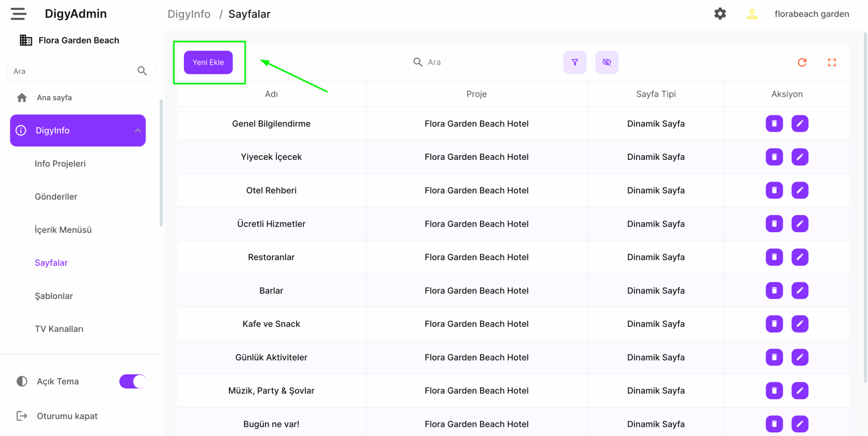Delete the Barlar row

(774, 291)
